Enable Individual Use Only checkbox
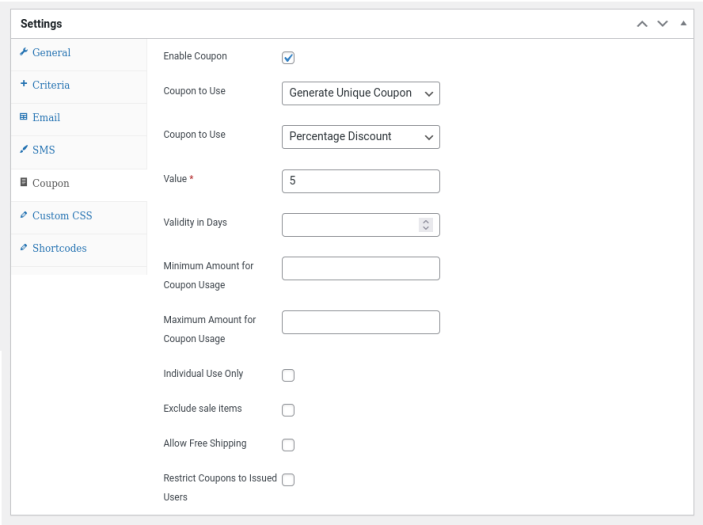Image resolution: width=703 pixels, height=525 pixels. point(289,376)
